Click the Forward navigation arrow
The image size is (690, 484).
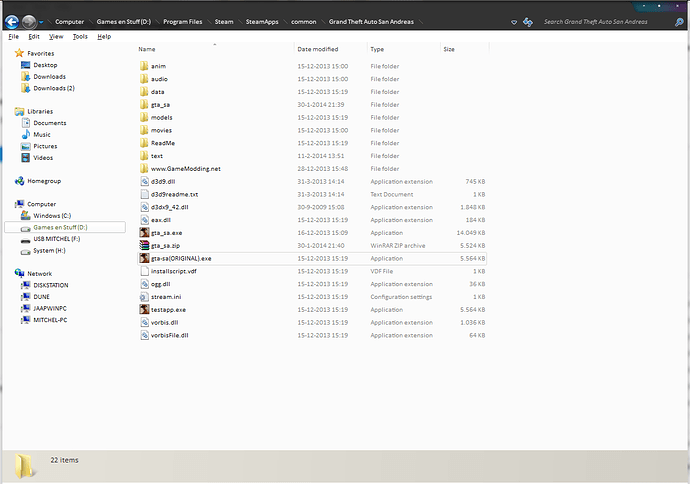pyautogui.click(x=30, y=20)
